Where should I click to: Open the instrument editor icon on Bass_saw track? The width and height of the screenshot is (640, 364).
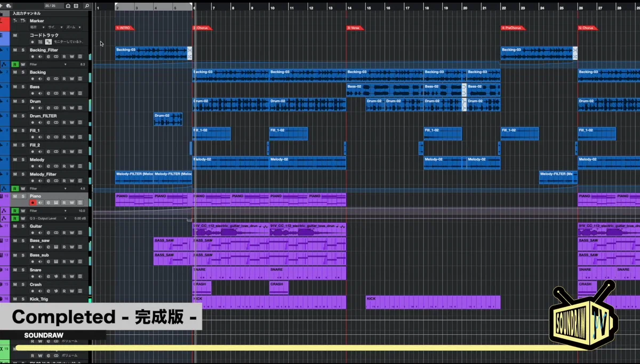click(x=56, y=247)
